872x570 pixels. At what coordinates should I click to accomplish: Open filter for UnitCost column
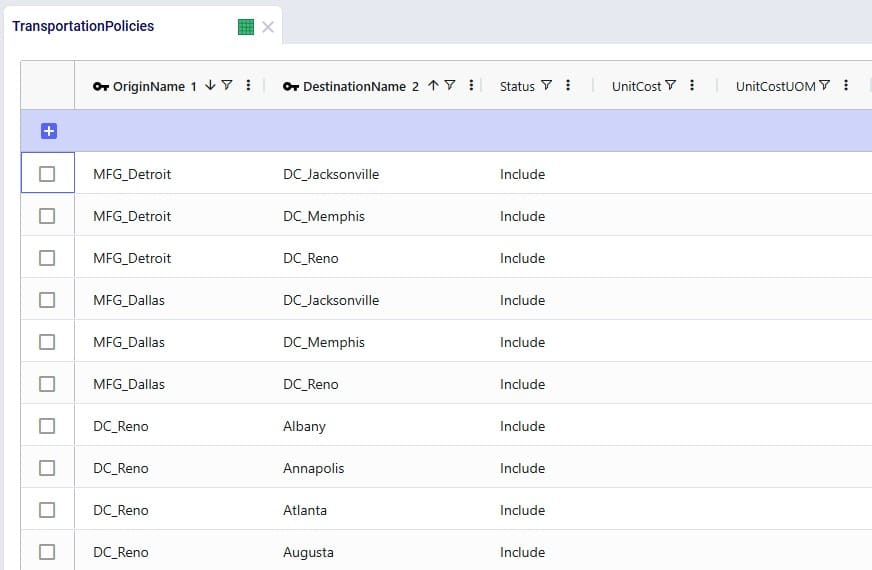pyautogui.click(x=671, y=85)
